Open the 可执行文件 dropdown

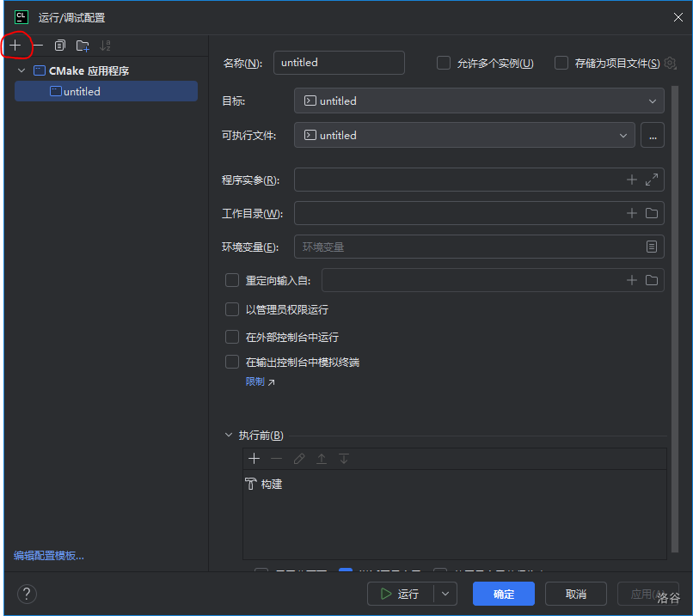tap(464, 135)
